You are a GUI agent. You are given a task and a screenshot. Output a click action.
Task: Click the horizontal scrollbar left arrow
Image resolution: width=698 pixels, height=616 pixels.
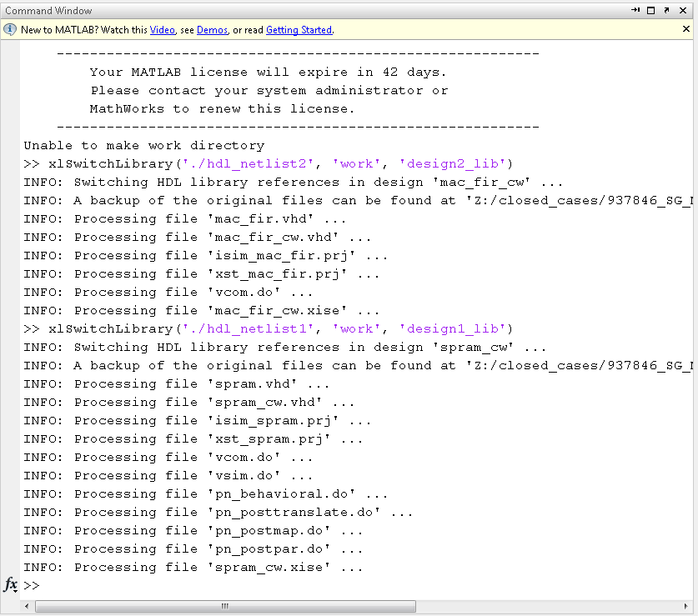click(28, 607)
